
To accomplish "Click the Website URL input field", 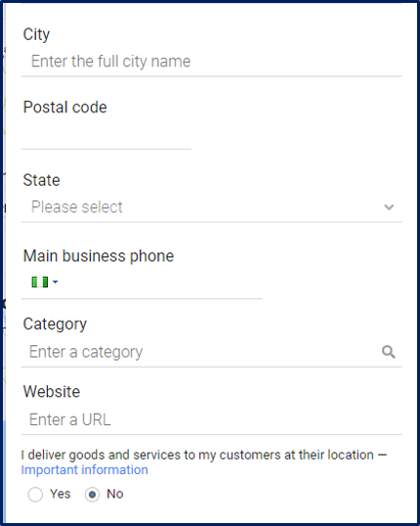I will [x=212, y=420].
